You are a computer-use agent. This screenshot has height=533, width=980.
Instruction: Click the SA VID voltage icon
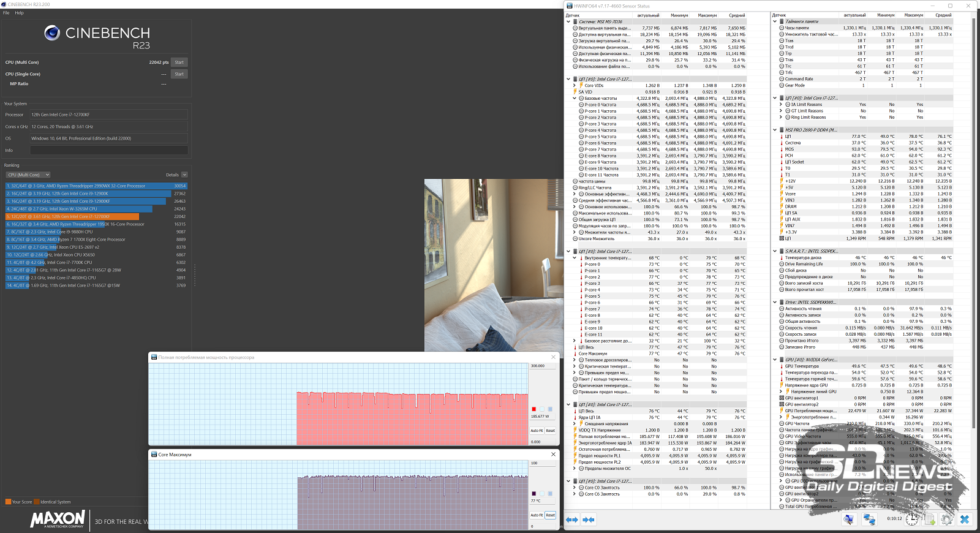tap(575, 92)
